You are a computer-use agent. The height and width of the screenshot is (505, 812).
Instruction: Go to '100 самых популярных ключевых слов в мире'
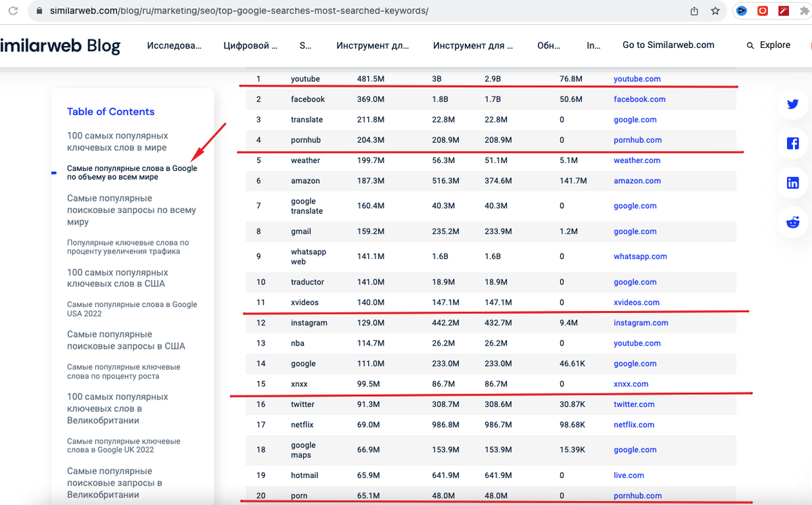pos(118,141)
